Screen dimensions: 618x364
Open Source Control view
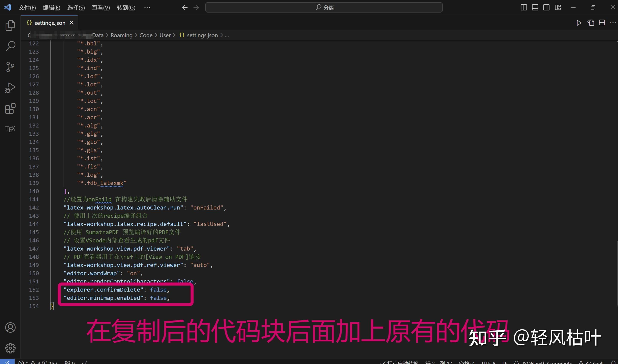(10, 67)
